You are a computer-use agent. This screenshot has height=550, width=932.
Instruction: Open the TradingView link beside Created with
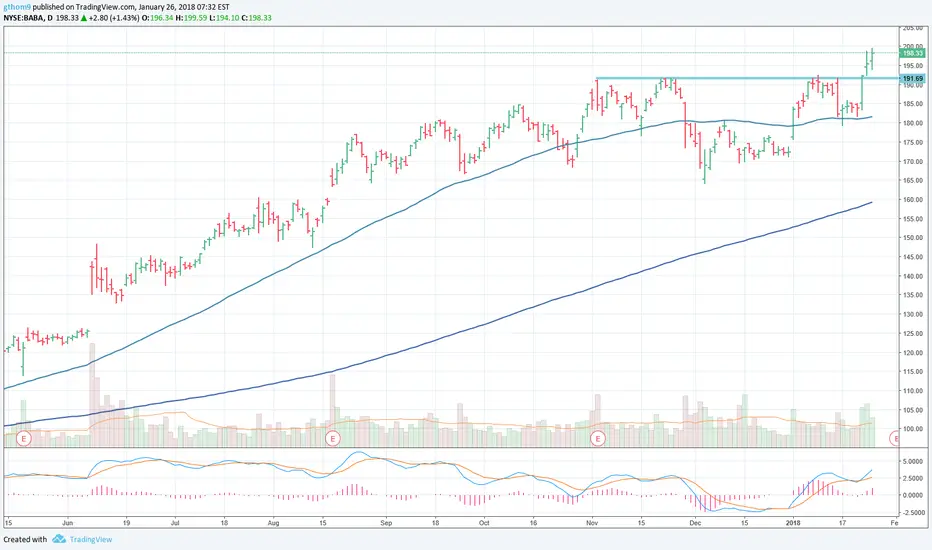click(91, 539)
